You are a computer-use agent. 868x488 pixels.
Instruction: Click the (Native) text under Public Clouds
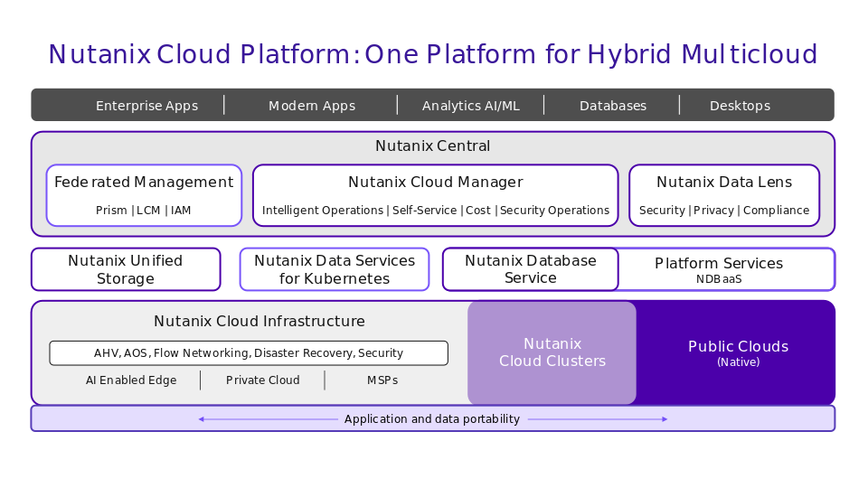pyautogui.click(x=738, y=362)
